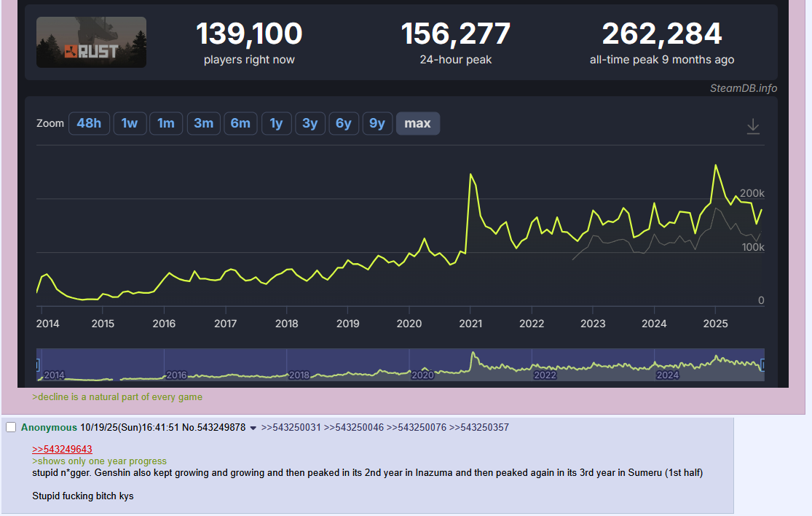Click the 156,277 24-hour peak figure

point(456,34)
